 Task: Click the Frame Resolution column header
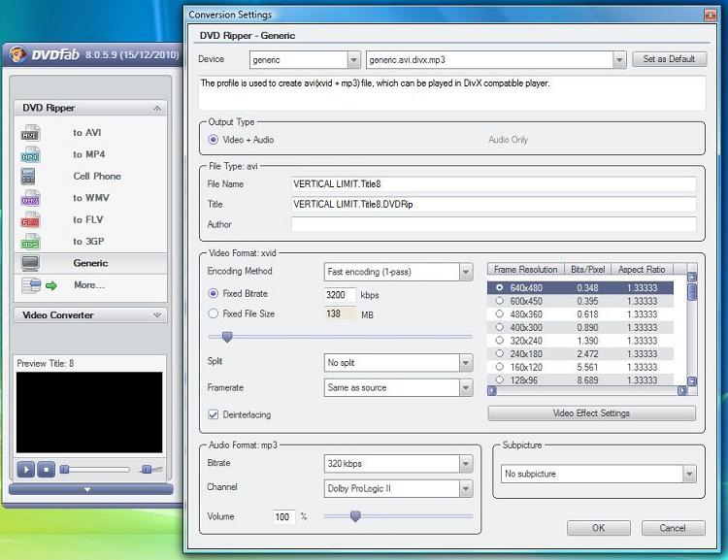[525, 269]
